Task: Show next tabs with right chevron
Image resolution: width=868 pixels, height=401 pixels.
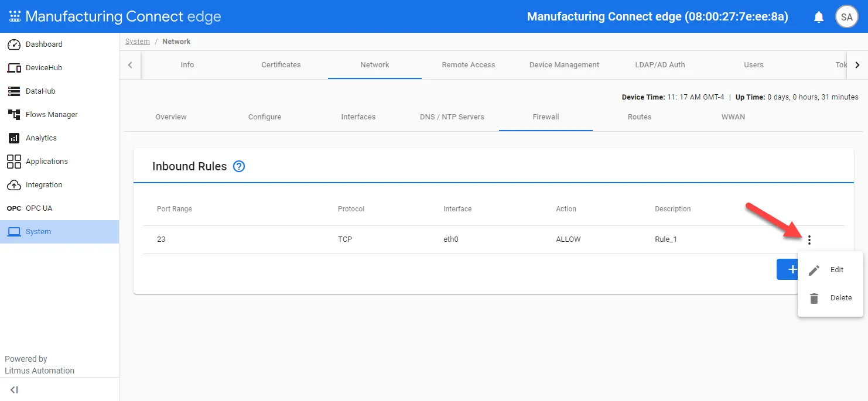Action: tap(857, 65)
